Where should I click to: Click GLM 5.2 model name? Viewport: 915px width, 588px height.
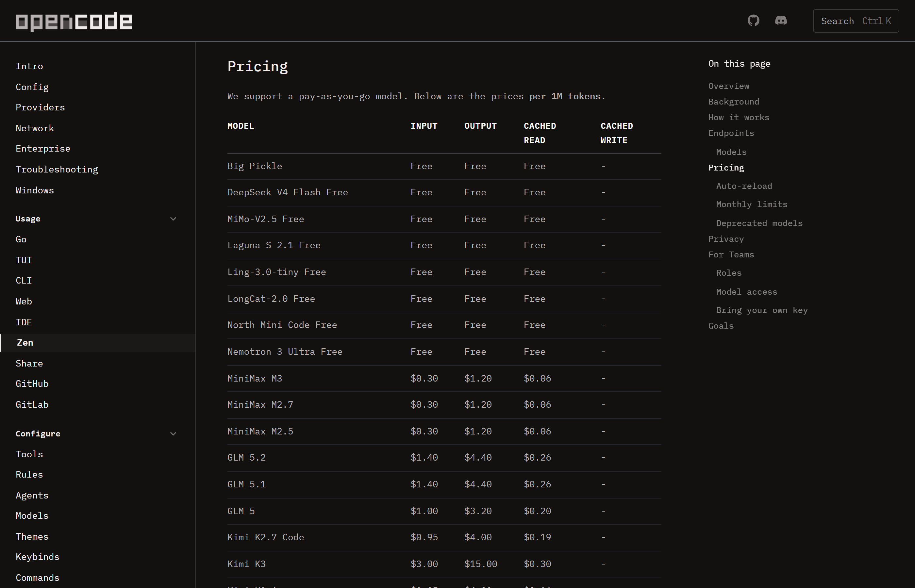click(x=246, y=457)
